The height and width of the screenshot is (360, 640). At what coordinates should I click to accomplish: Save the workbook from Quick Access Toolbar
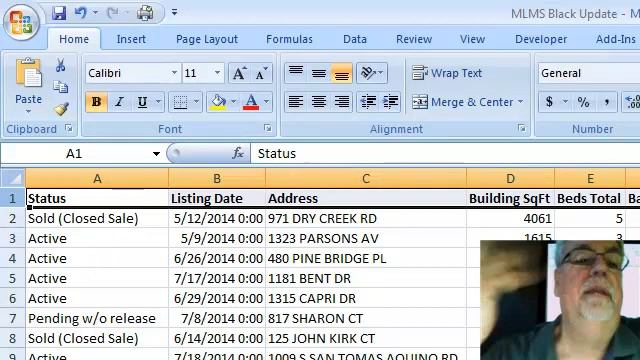(59, 13)
